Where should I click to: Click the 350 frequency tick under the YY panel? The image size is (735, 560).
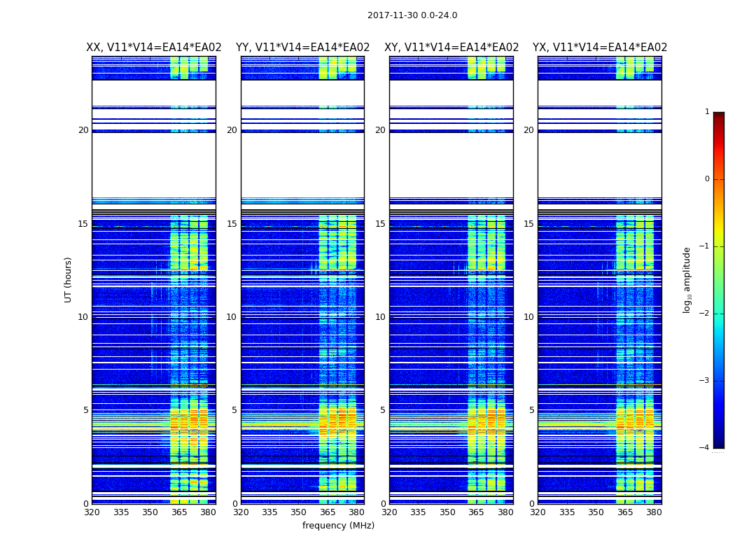[299, 512]
